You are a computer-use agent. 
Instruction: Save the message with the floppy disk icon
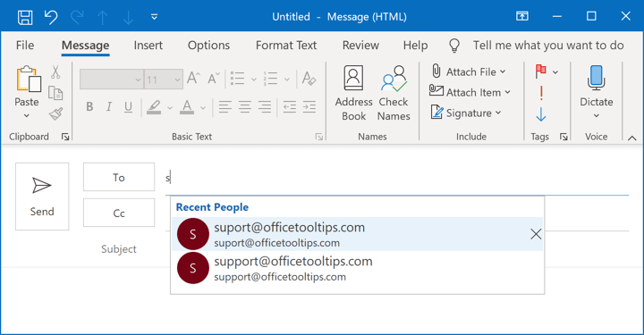[x=25, y=17]
